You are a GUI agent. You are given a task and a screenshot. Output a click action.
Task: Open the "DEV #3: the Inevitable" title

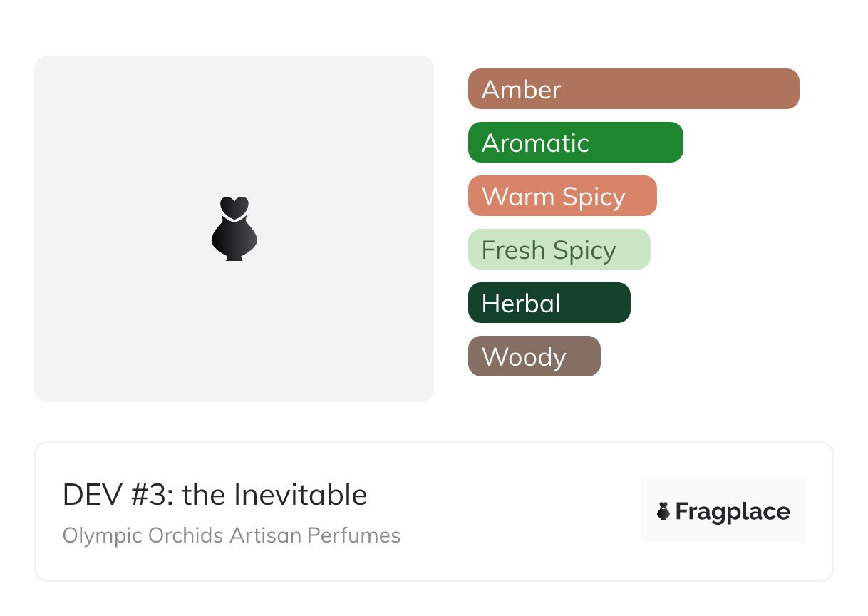pyautogui.click(x=215, y=495)
